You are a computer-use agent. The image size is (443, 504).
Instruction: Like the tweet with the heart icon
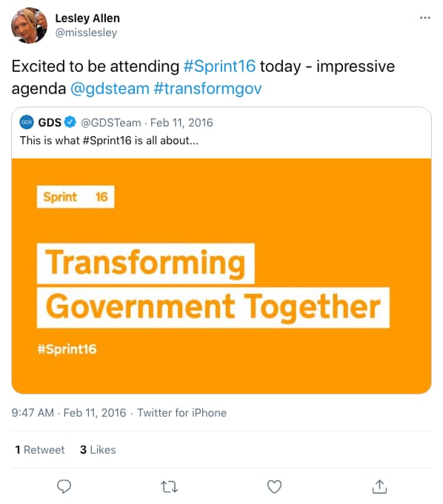[x=274, y=487]
